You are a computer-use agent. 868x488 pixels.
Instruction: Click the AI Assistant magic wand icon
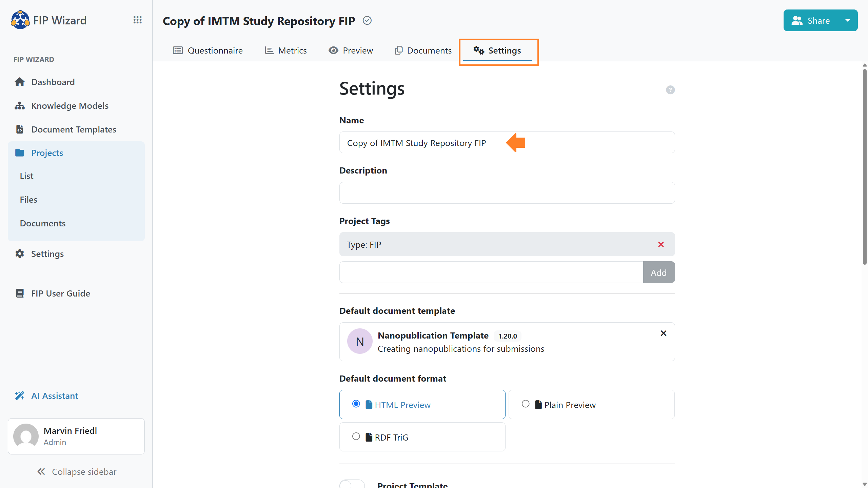coord(20,395)
